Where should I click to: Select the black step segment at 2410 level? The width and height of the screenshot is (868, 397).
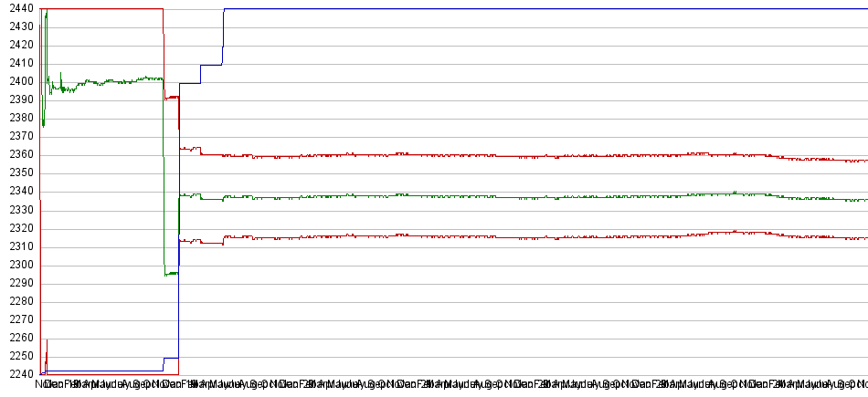pos(211,65)
